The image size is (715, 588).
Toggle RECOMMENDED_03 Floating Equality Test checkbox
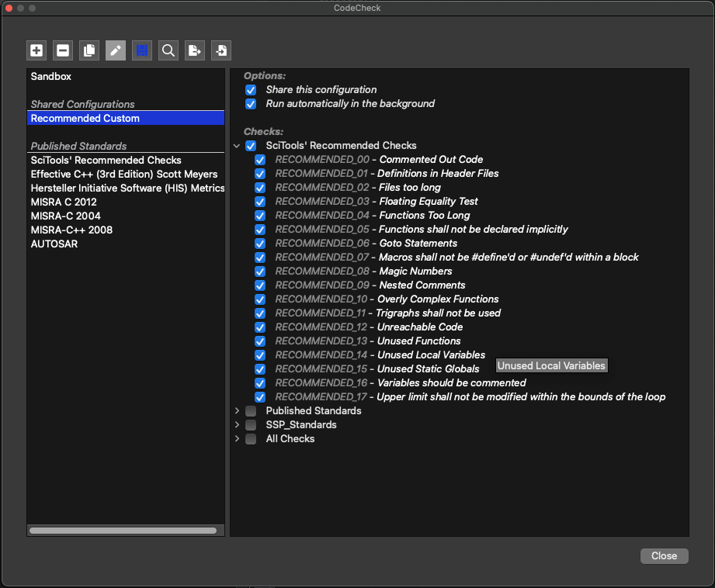coord(260,202)
